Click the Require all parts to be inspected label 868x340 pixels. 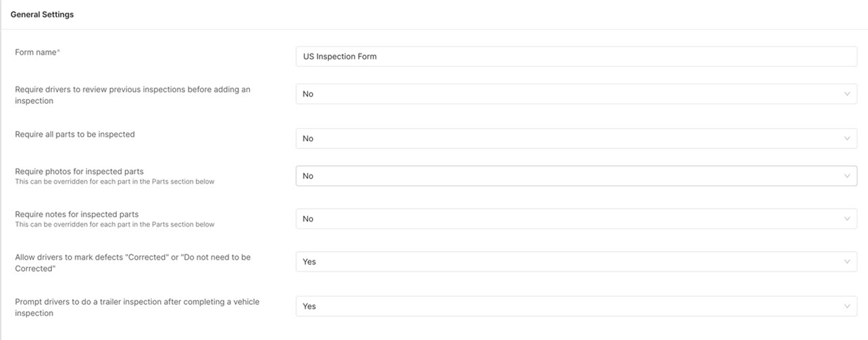tap(75, 134)
